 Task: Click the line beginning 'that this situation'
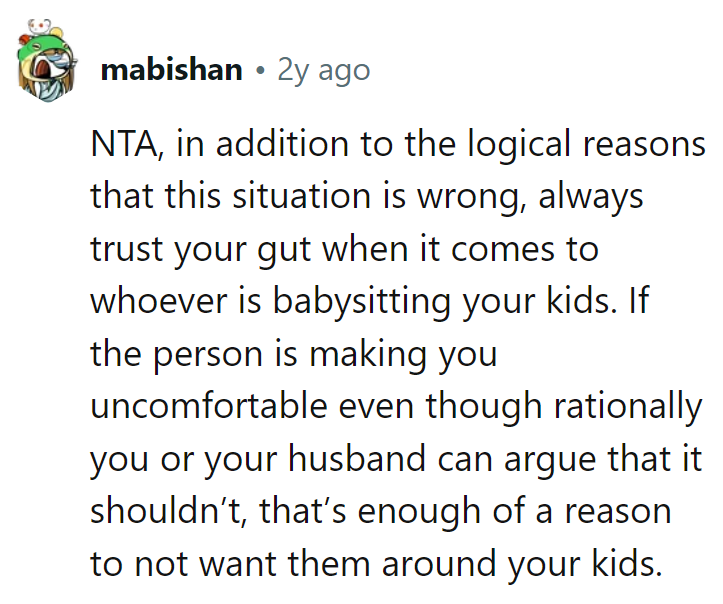click(367, 196)
